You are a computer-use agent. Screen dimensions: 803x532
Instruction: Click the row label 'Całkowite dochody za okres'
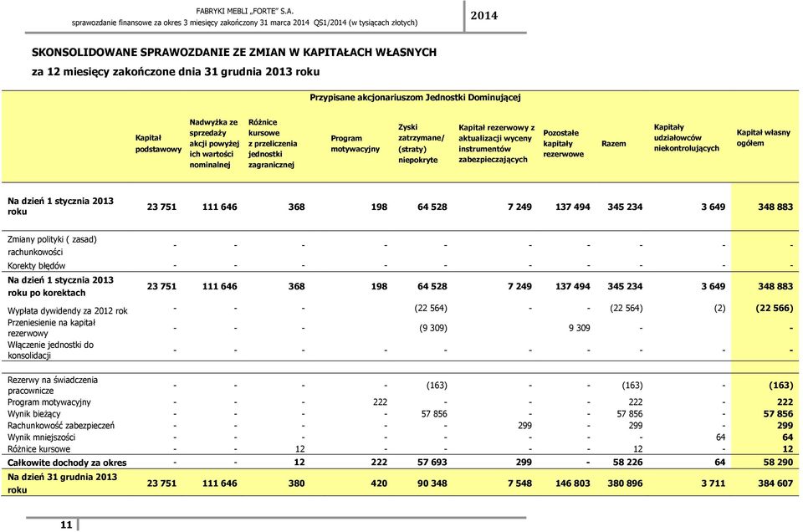coord(67,463)
